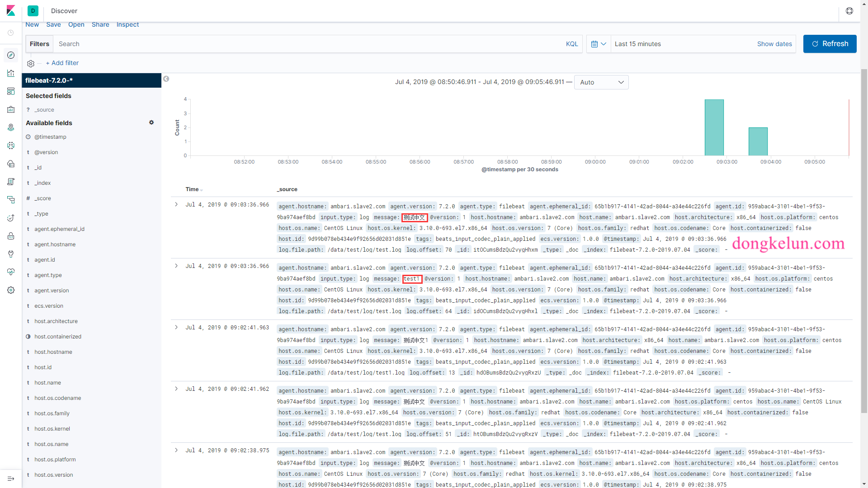
Task: Open Management gear icon in side nav
Action: [11, 290]
